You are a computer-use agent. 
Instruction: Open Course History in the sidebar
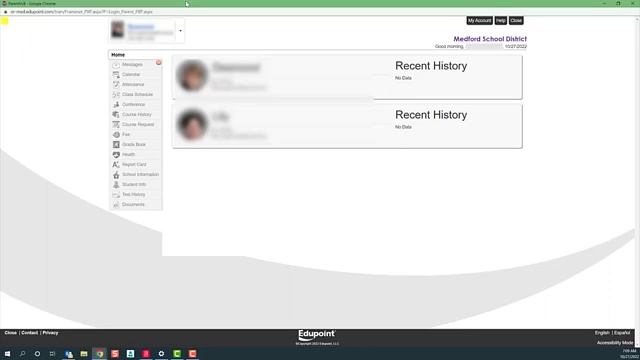(136, 115)
